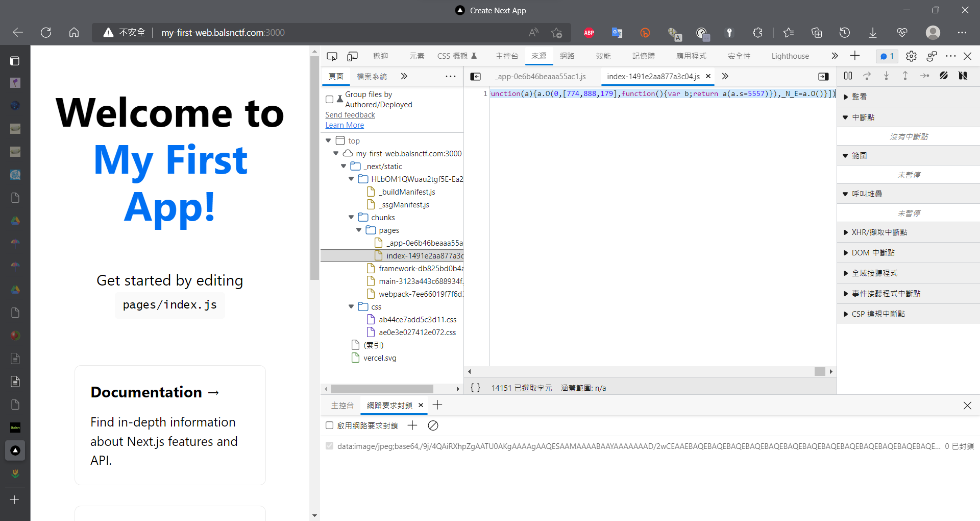Pretty print the source with braces icon

pos(475,388)
